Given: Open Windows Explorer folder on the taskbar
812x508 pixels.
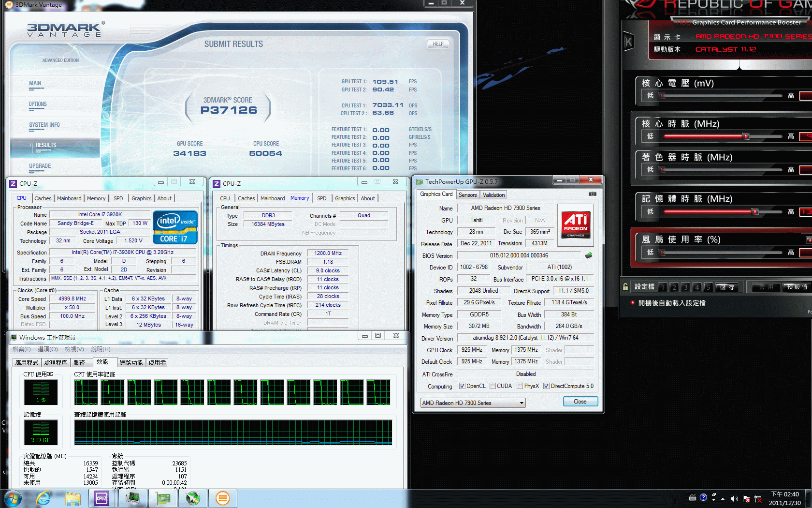Looking at the screenshot, I should tap(73, 498).
